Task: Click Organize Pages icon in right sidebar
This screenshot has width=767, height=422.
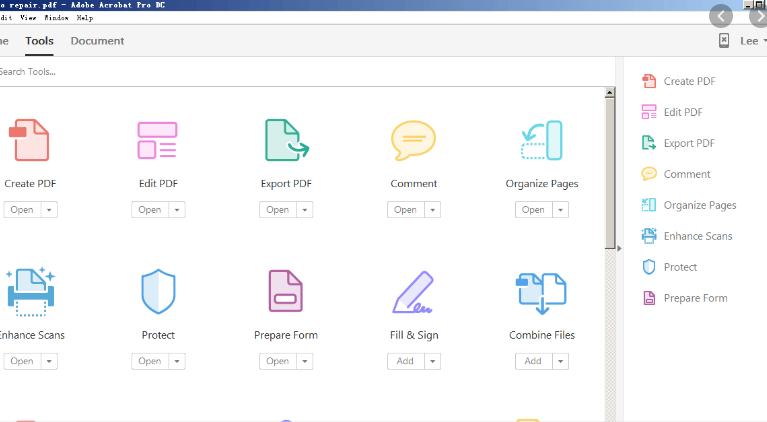Action: click(x=649, y=205)
